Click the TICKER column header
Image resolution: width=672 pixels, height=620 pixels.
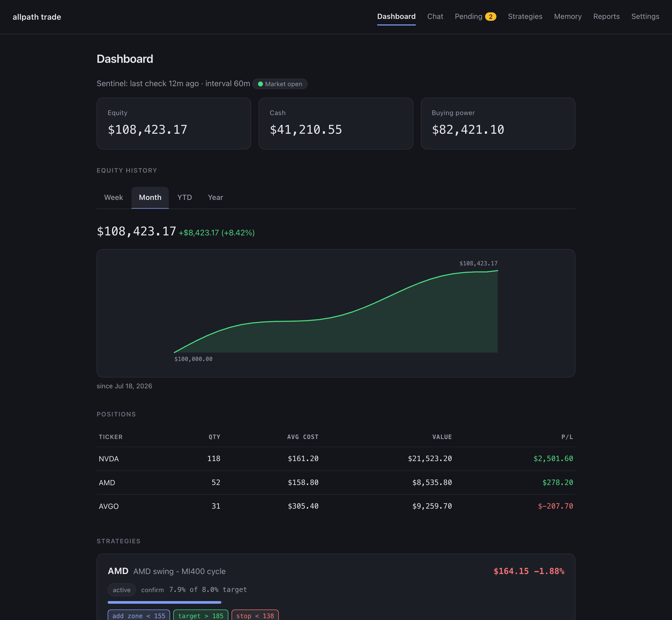click(111, 437)
